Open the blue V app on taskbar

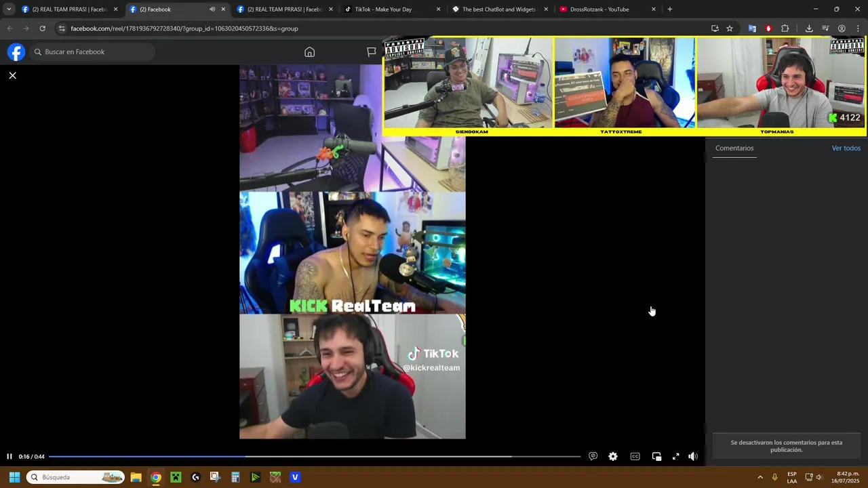click(x=295, y=477)
